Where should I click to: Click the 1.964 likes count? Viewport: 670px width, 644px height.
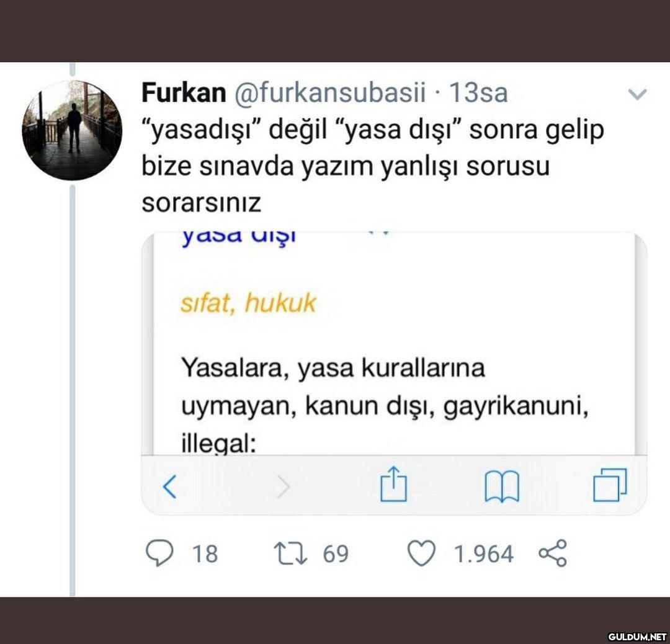pos(484,553)
